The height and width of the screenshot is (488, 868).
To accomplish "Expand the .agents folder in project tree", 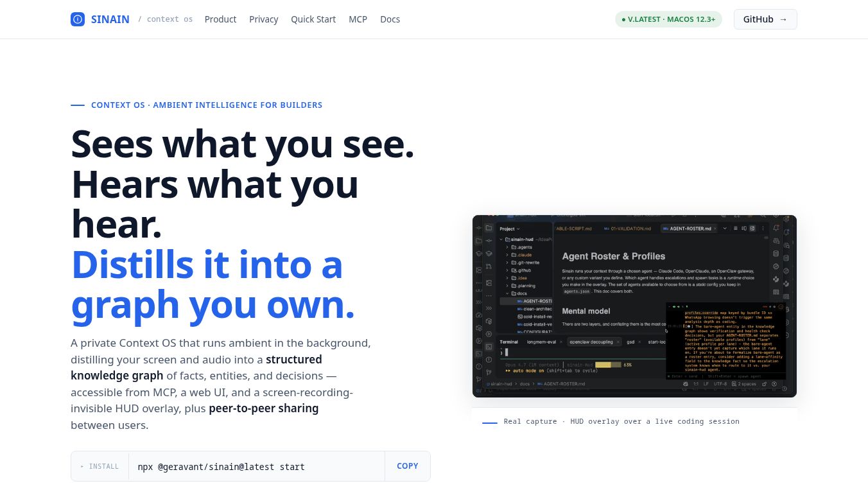I will [x=507, y=247].
